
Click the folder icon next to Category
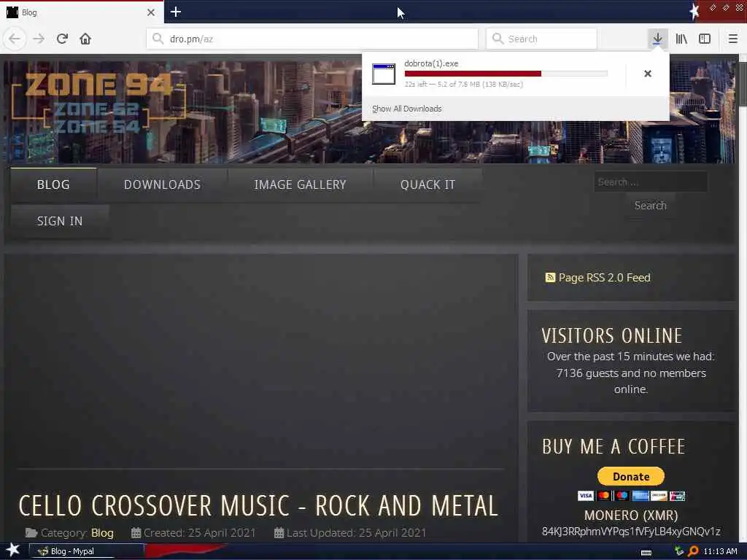pos(31,533)
